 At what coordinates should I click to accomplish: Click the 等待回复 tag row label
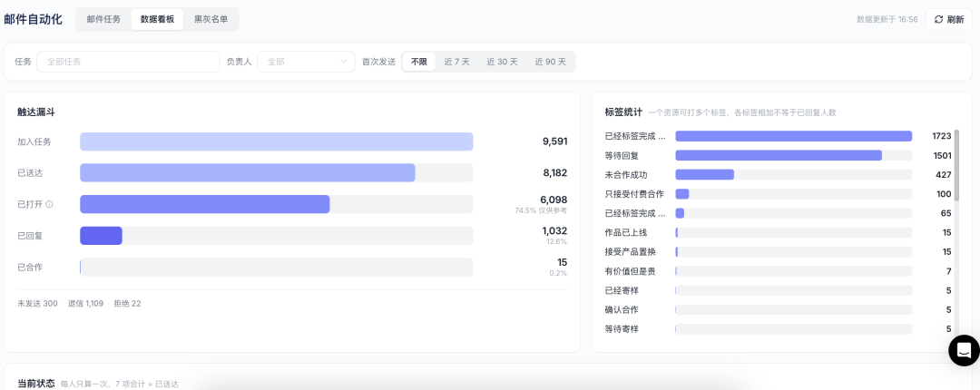[622, 156]
